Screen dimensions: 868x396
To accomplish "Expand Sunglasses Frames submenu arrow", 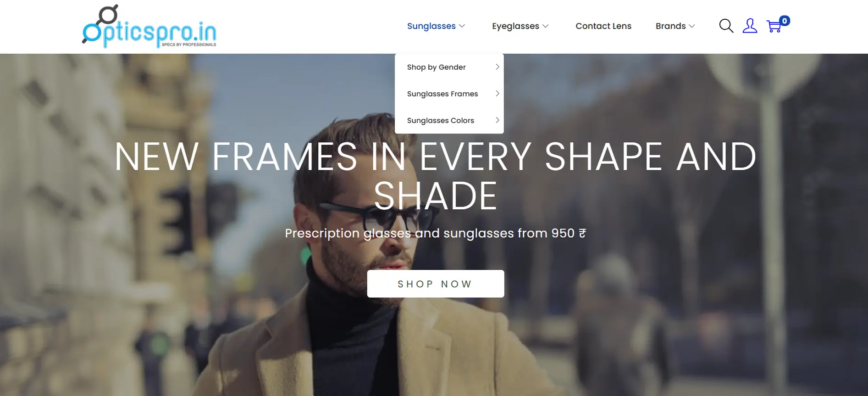I will tap(497, 94).
